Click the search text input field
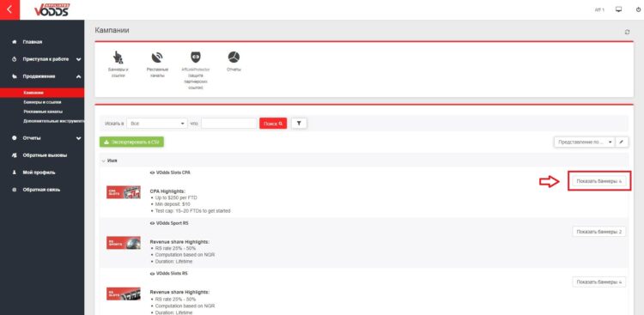 click(228, 124)
